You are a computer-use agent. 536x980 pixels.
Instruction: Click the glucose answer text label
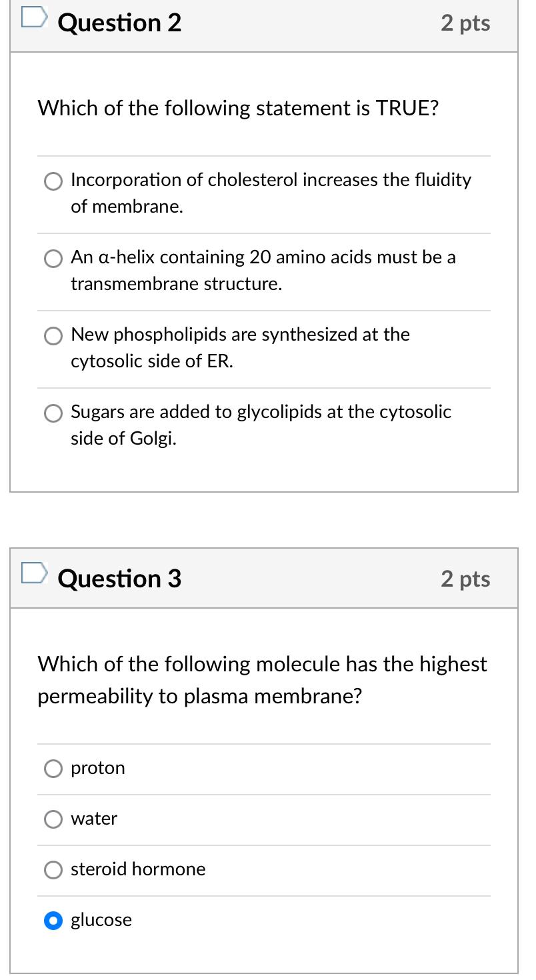click(101, 921)
